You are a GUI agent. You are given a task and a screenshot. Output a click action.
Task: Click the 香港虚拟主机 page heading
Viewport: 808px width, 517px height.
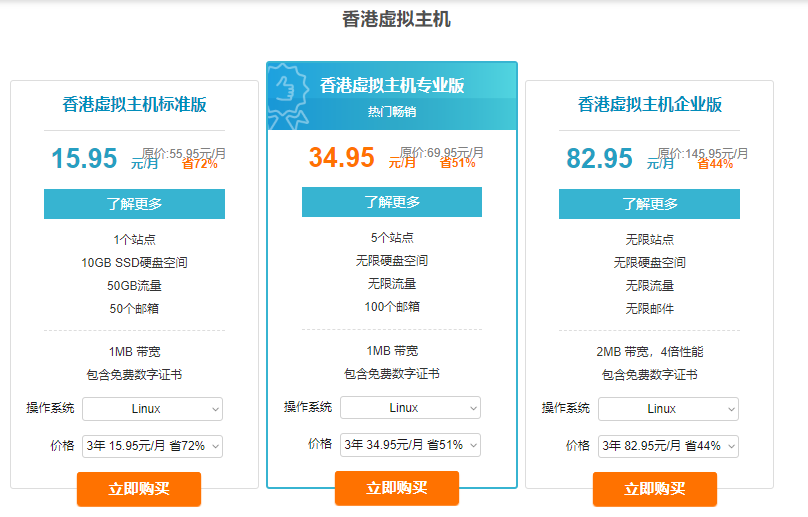coord(397,20)
